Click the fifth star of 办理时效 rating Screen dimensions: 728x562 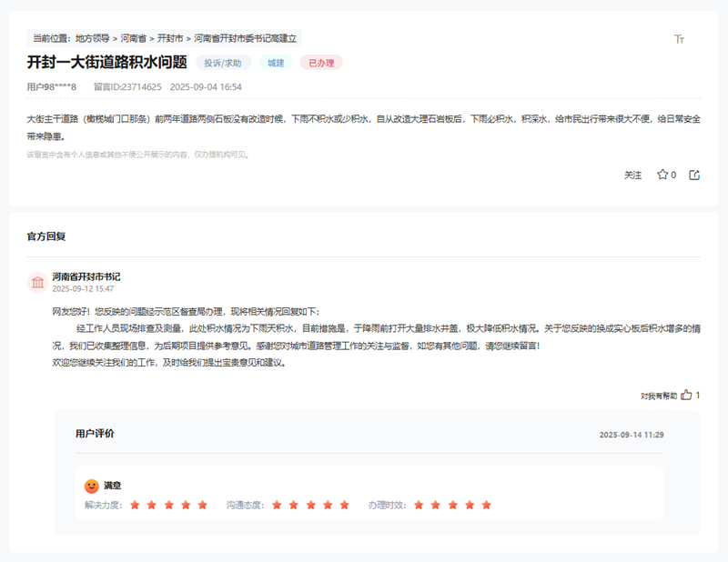(486, 505)
